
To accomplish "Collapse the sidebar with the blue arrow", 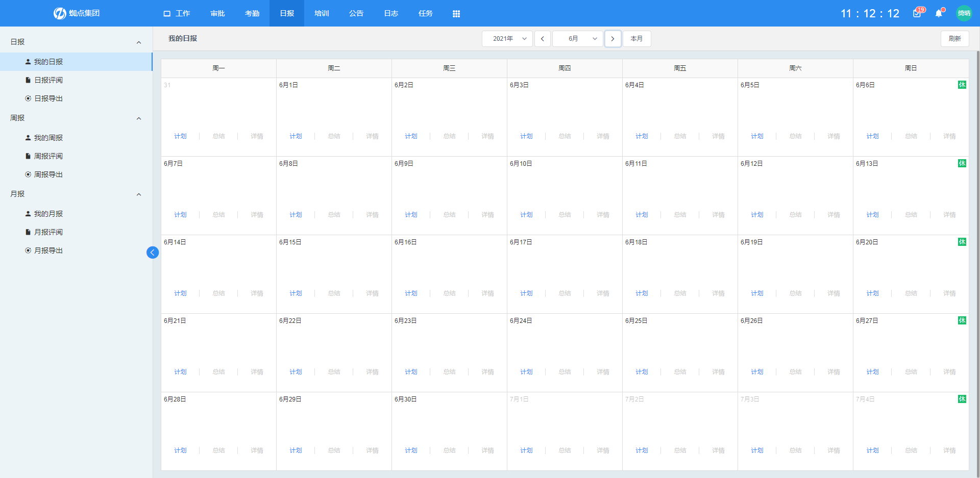I will point(152,253).
